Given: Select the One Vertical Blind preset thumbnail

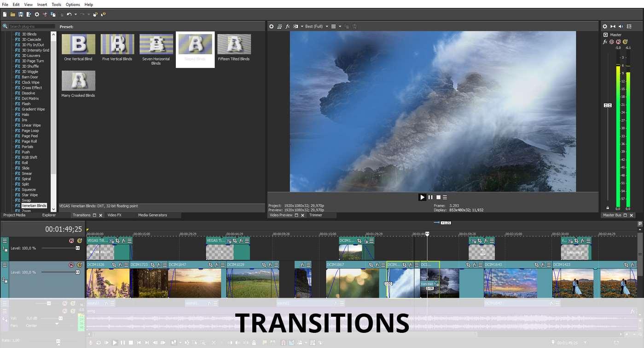Looking at the screenshot, I should [x=78, y=44].
